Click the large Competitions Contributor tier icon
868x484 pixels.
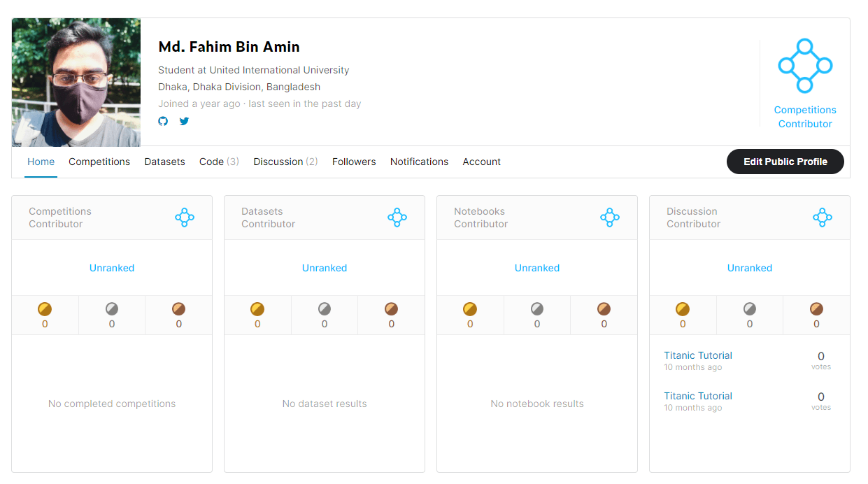point(805,66)
